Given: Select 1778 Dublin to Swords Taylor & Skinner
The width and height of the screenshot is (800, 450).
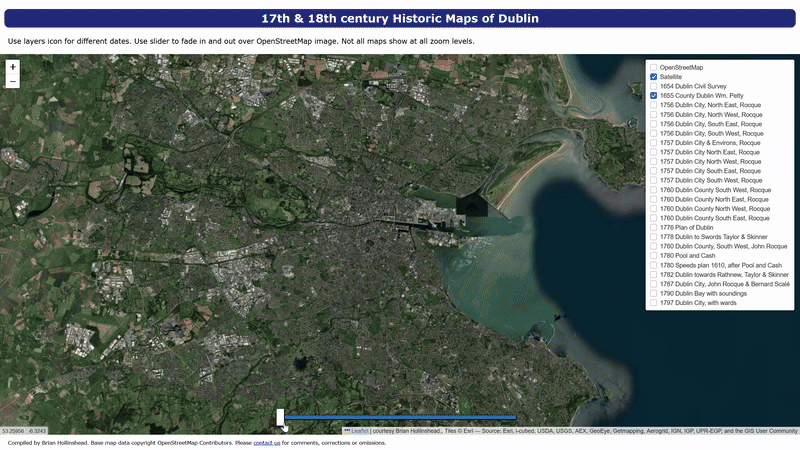Looking at the screenshot, I should point(654,236).
